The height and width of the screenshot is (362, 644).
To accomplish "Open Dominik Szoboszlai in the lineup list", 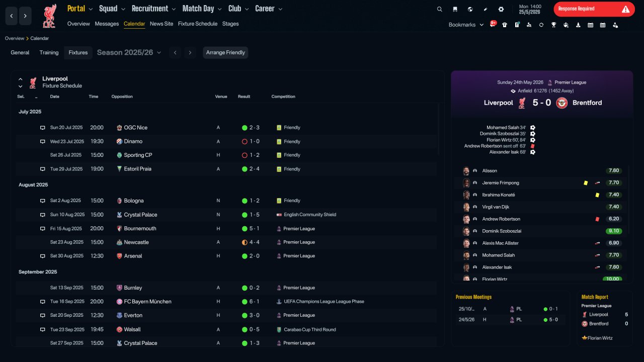I will pyautogui.click(x=502, y=231).
